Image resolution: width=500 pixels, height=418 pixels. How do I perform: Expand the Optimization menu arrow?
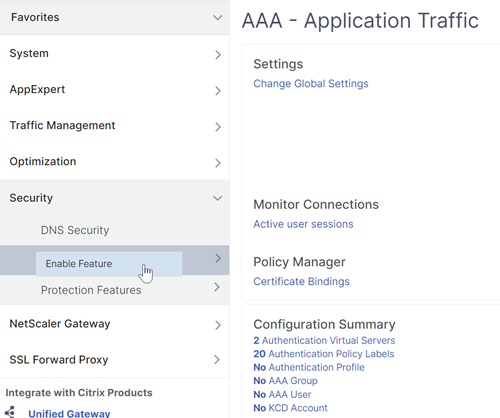coord(218,163)
